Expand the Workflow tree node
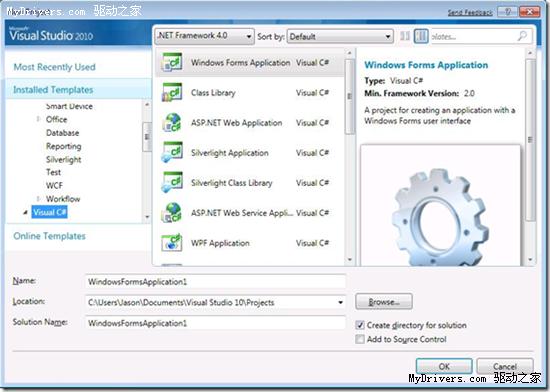The width and height of the screenshot is (550, 392). tap(38, 199)
